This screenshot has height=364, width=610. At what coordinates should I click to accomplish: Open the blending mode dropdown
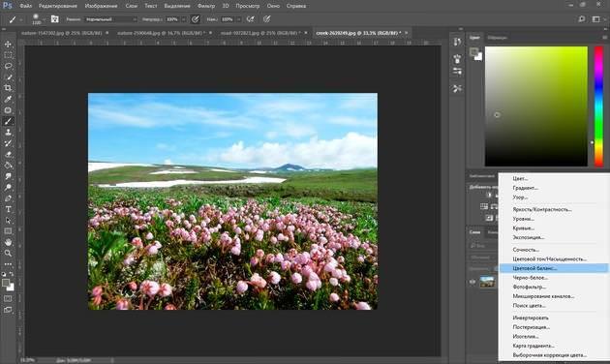tap(111, 19)
